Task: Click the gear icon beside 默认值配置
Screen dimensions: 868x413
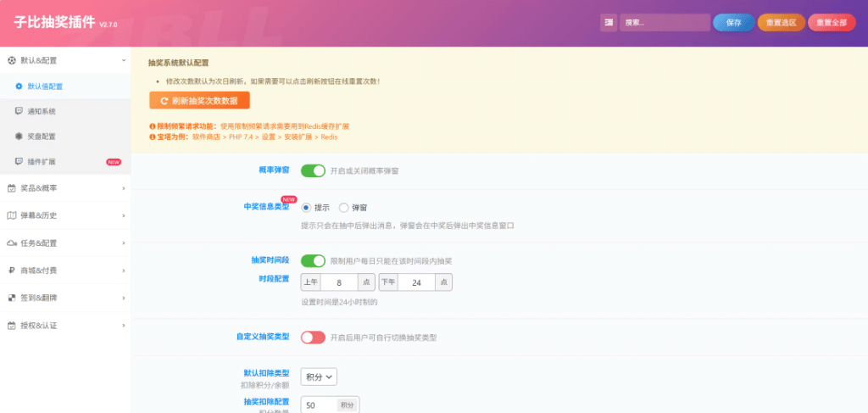Action: tap(19, 87)
